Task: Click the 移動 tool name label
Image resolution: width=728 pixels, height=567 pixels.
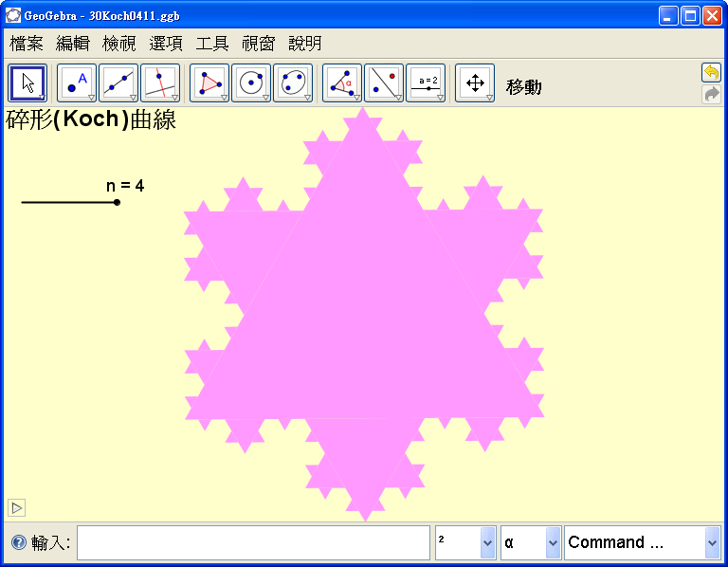Action: [x=524, y=87]
